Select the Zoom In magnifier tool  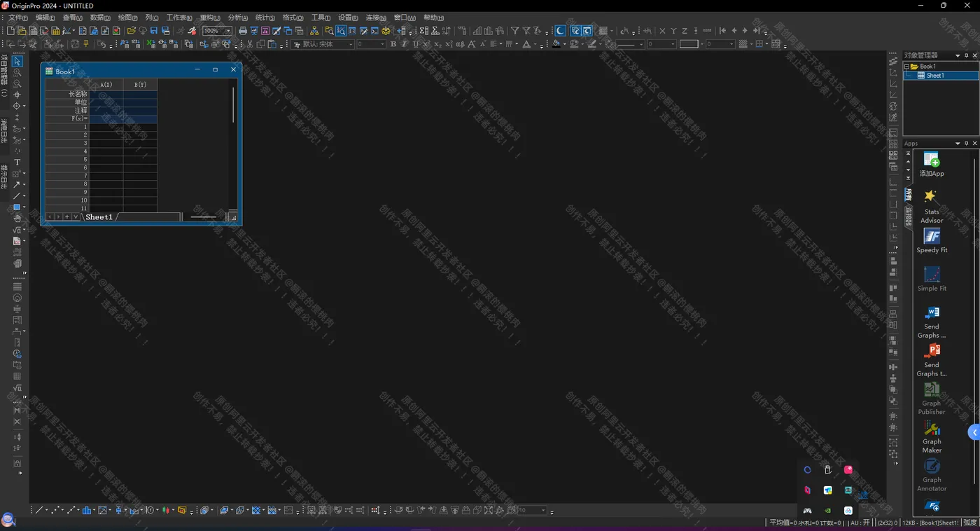[17, 72]
